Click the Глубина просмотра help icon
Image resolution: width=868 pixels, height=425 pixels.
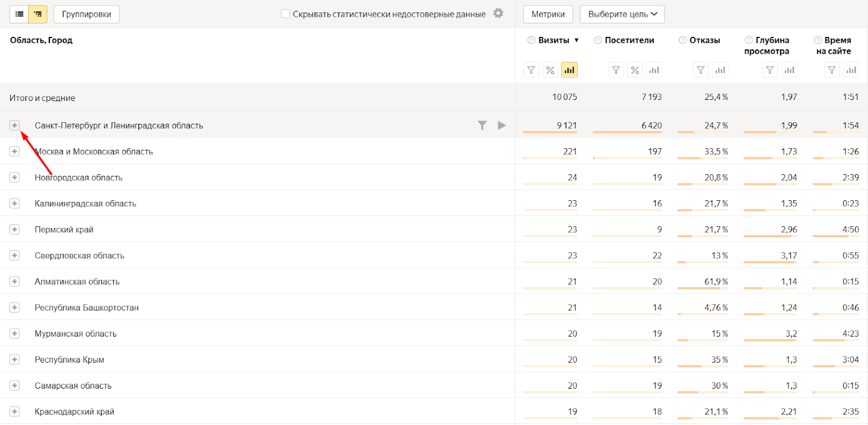point(749,40)
